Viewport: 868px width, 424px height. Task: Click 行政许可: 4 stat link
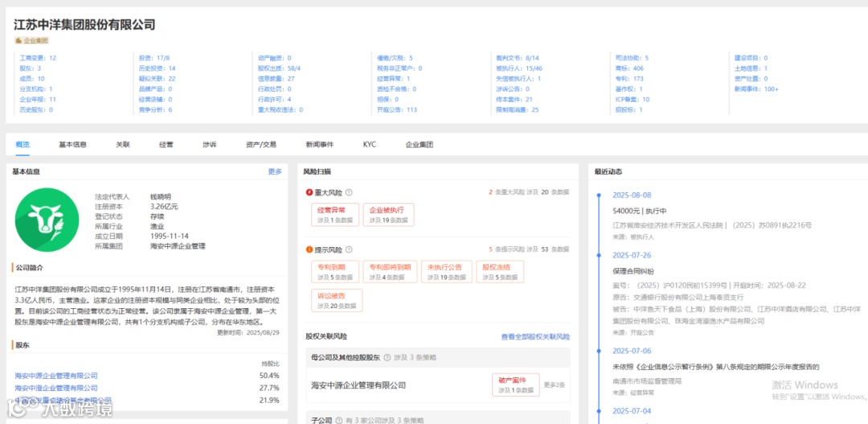click(x=275, y=99)
